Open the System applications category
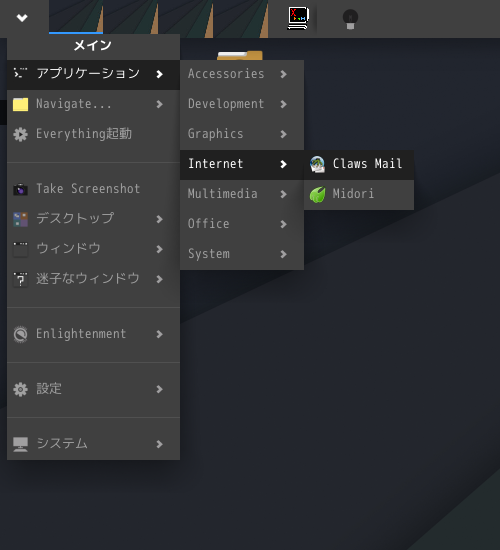 tap(242, 254)
